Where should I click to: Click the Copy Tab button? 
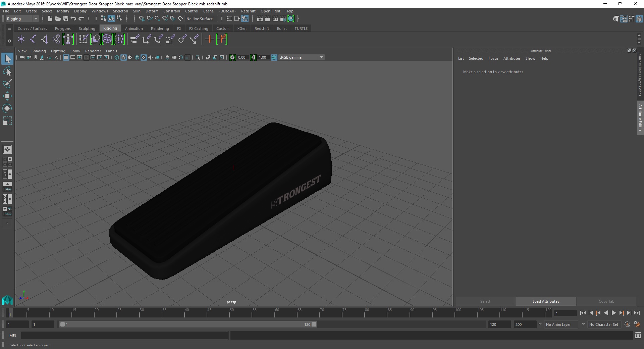pyautogui.click(x=606, y=301)
